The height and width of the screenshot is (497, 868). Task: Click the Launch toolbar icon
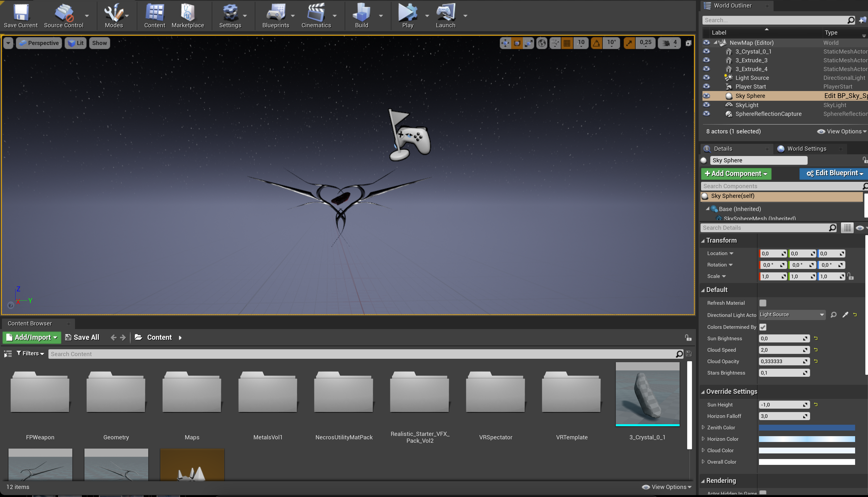(x=445, y=15)
